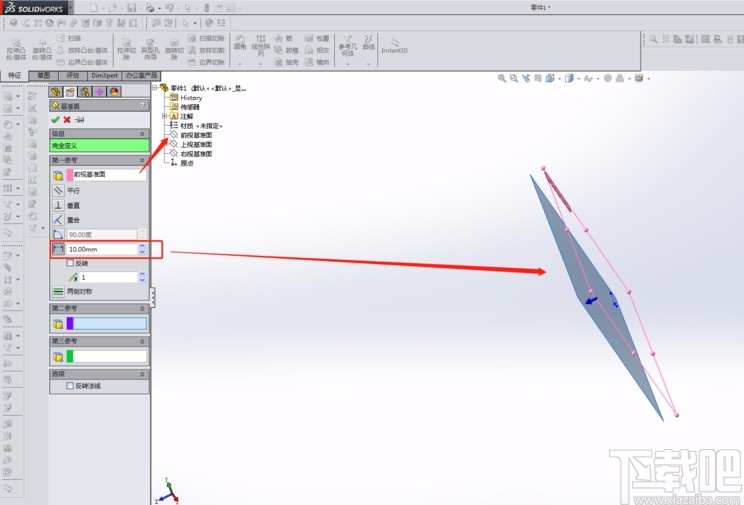Click the Zoom to Area icon
The width and height of the screenshot is (744, 505).
tap(514, 78)
